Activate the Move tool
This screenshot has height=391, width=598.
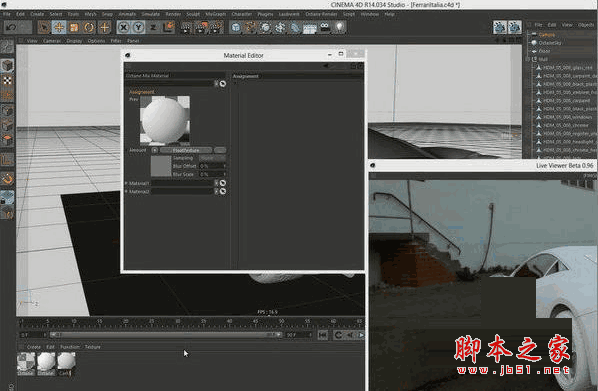point(59,27)
